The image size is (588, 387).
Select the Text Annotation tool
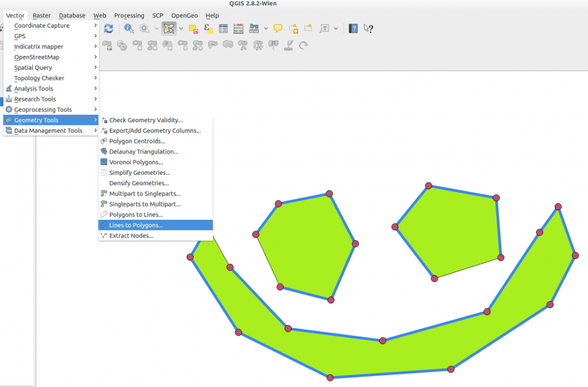324,28
